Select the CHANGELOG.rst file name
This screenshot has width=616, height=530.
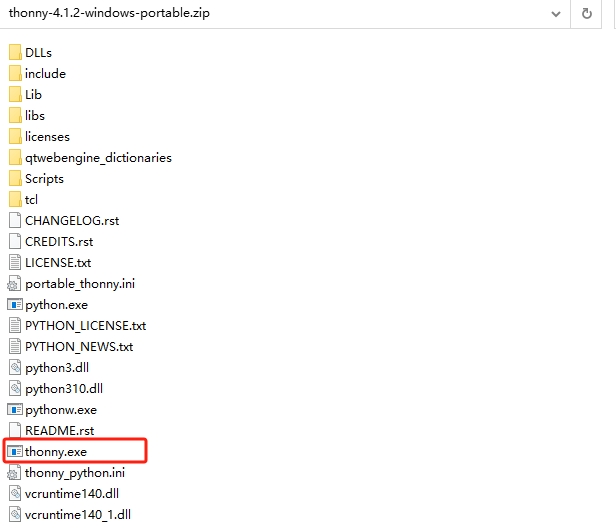72,221
